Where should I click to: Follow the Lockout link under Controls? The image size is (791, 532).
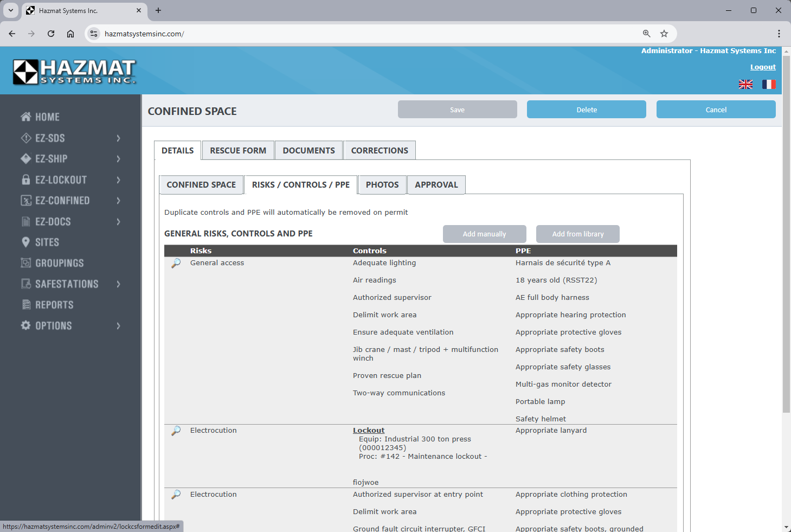pos(369,431)
